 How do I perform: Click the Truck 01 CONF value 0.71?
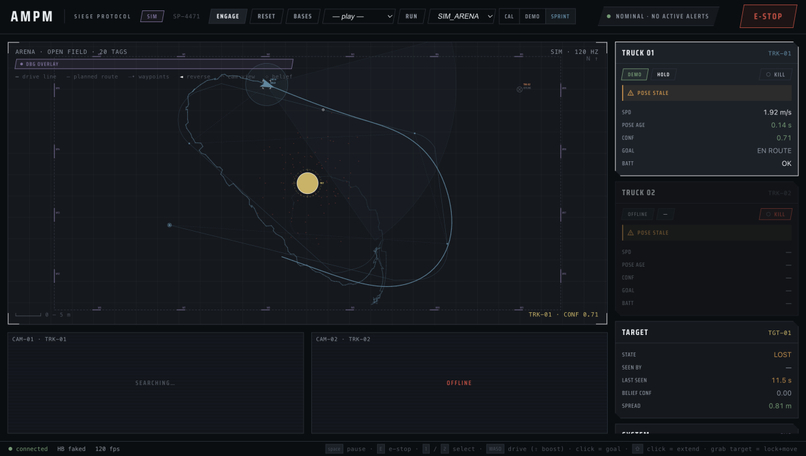click(x=784, y=138)
